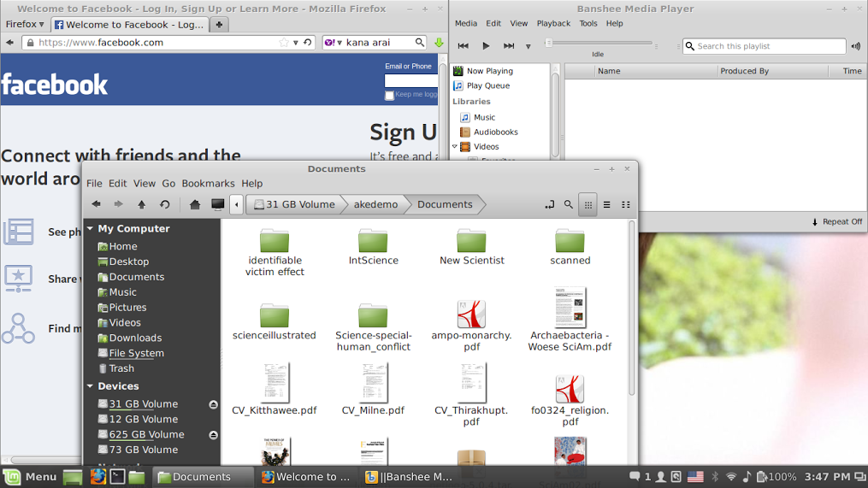
Task: Go back in Documents file manager
Action: [97, 204]
